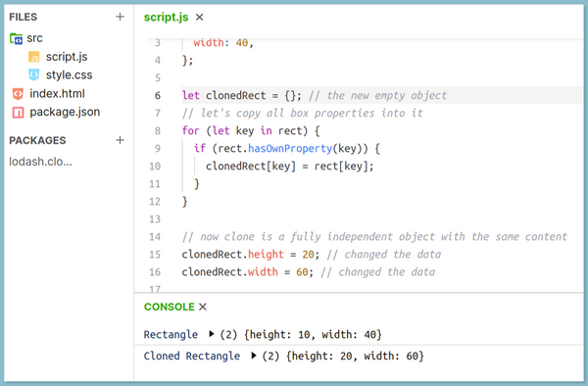Click the src folder icon
588x386 pixels.
[x=16, y=38]
